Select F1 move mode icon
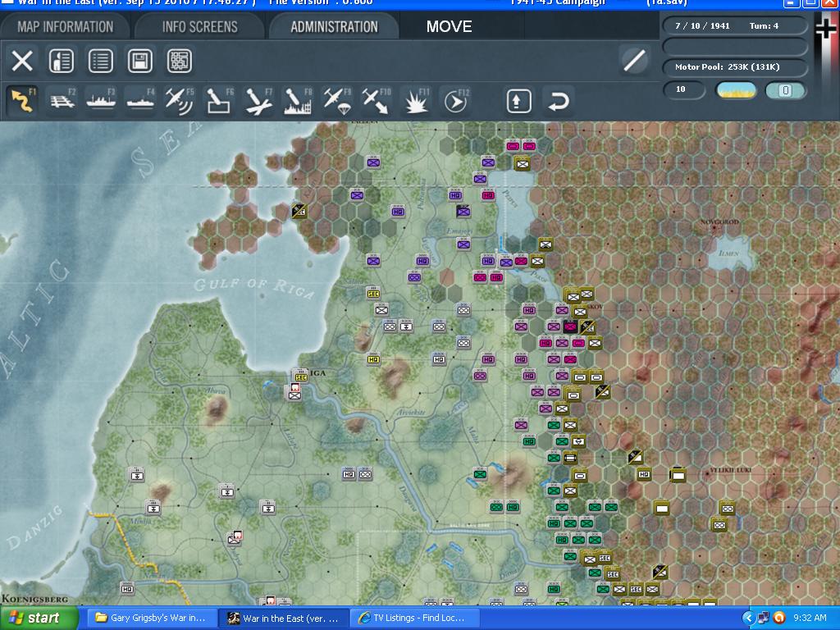The image size is (840, 630). coord(22,101)
